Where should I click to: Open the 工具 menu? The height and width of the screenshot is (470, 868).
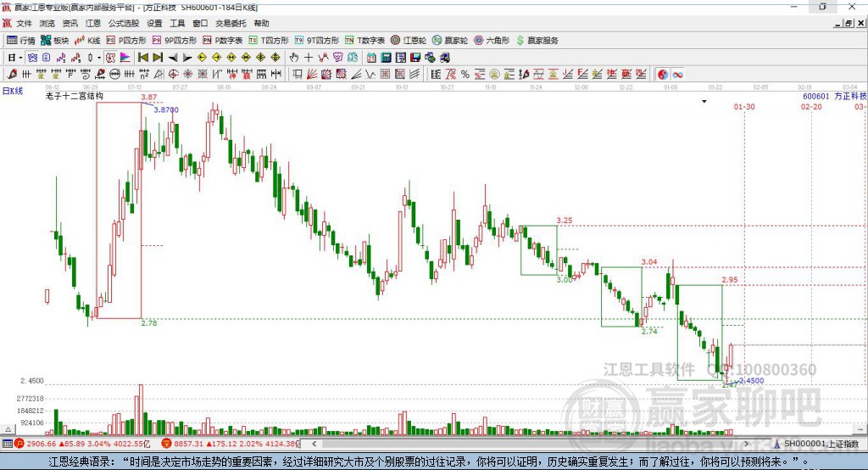click(x=177, y=23)
